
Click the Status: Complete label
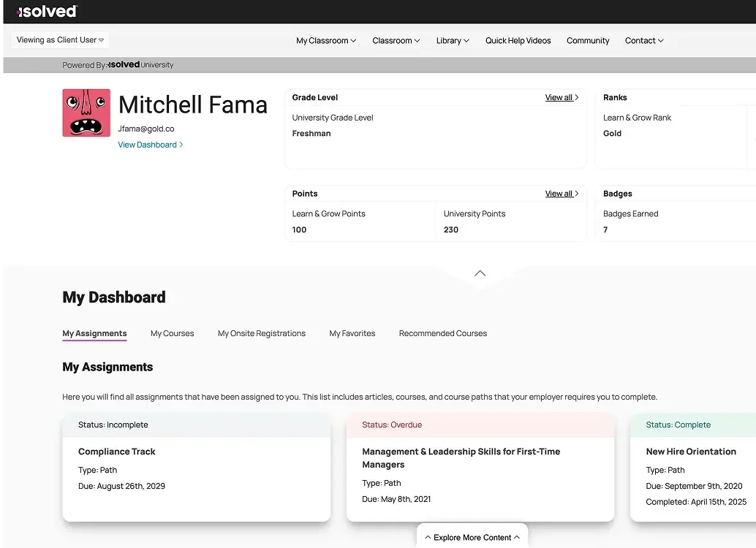click(678, 425)
